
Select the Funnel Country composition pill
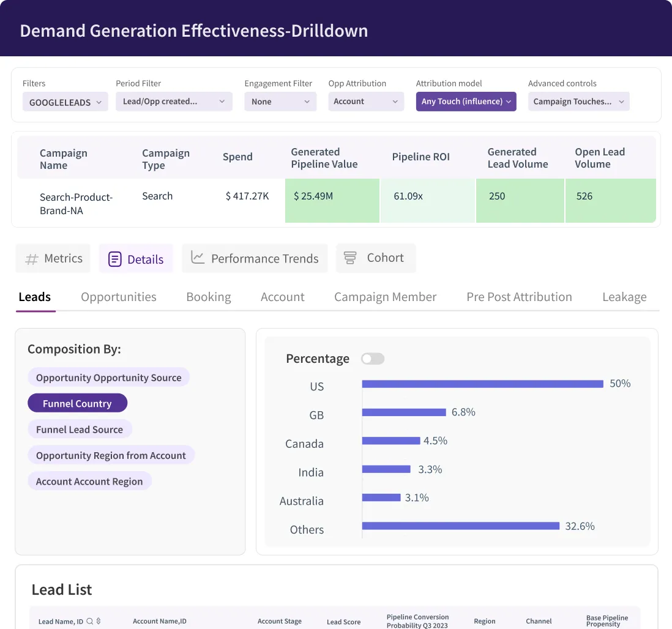pyautogui.click(x=78, y=404)
